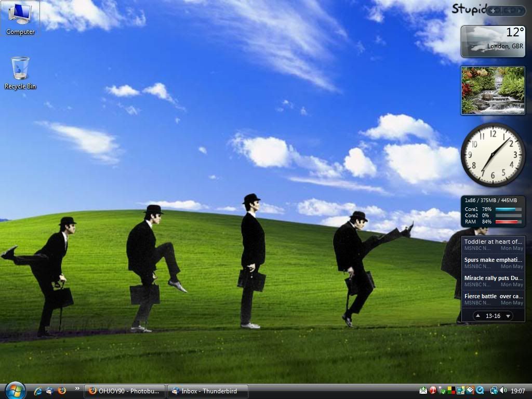532x399 pixels.
Task: Launch Internet Explorer from Quick Launch
Action: point(38,391)
